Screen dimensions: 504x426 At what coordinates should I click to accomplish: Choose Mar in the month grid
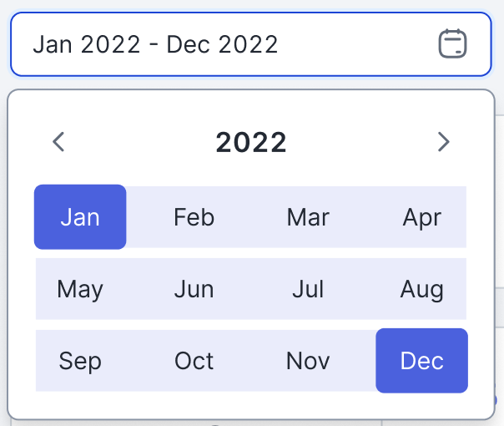pos(308,217)
